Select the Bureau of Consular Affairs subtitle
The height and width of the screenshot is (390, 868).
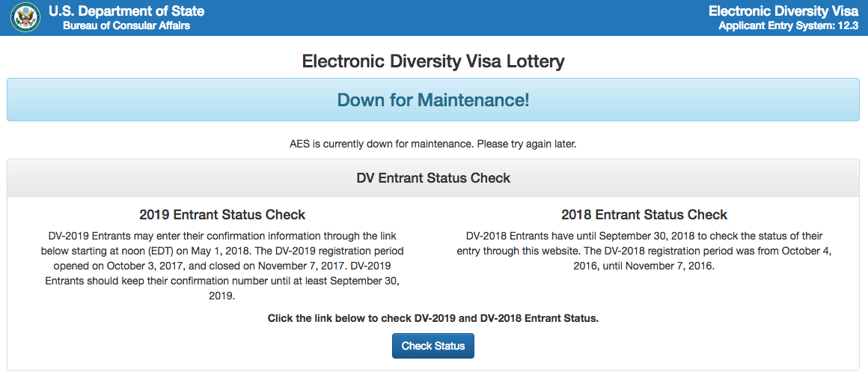(126, 26)
